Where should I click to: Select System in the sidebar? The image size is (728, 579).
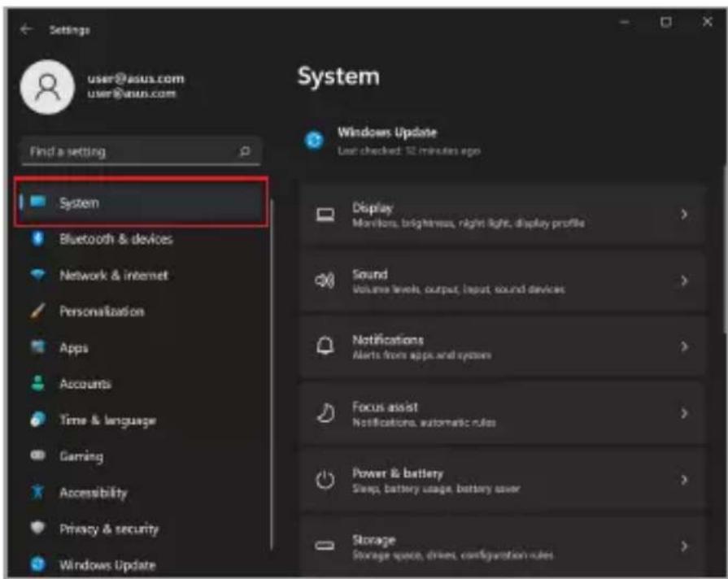tap(142, 202)
